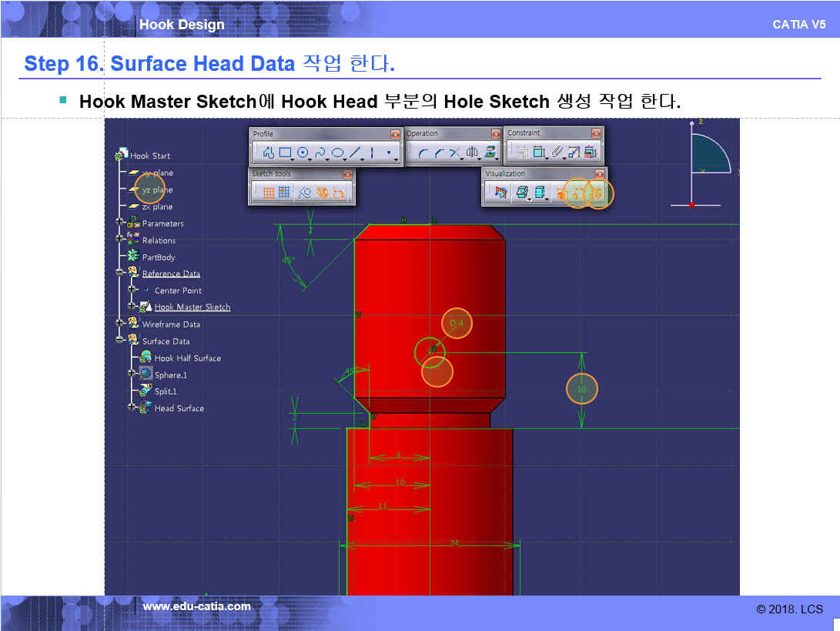
Task: Click the Mirror tool in Operation toolbar
Action: tap(471, 153)
